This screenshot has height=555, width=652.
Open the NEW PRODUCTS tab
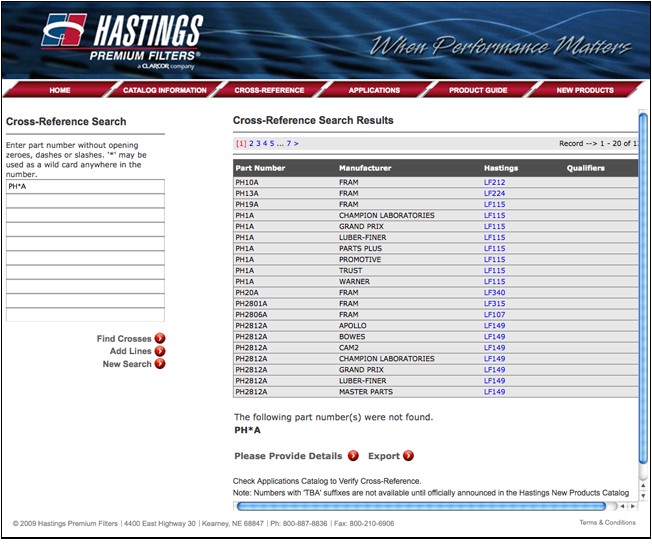click(585, 90)
